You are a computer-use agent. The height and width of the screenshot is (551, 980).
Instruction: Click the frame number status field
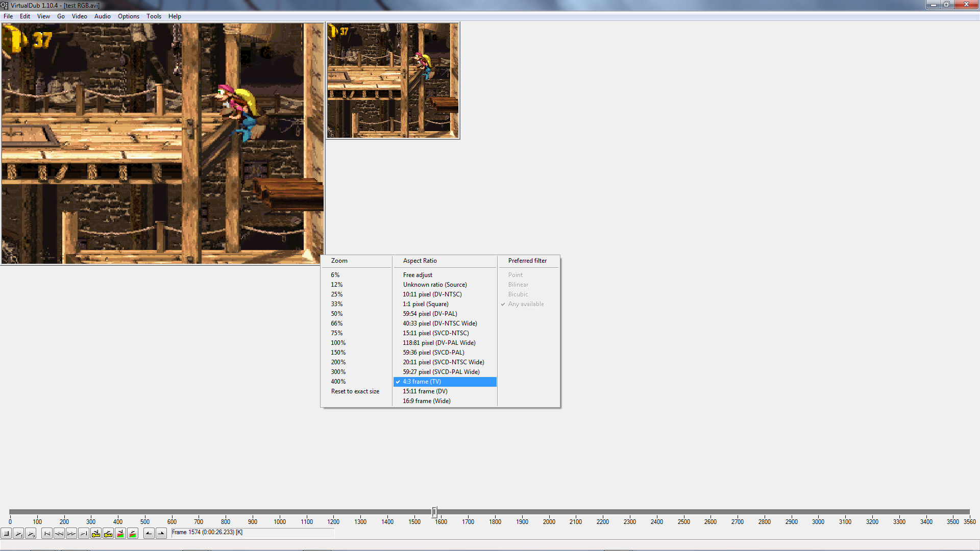253,533
